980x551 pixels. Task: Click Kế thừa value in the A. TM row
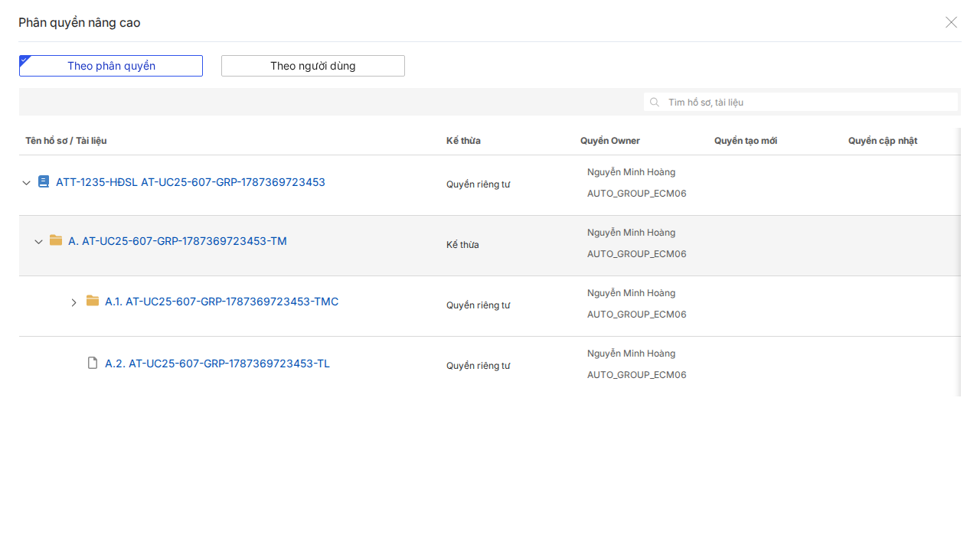click(x=462, y=245)
